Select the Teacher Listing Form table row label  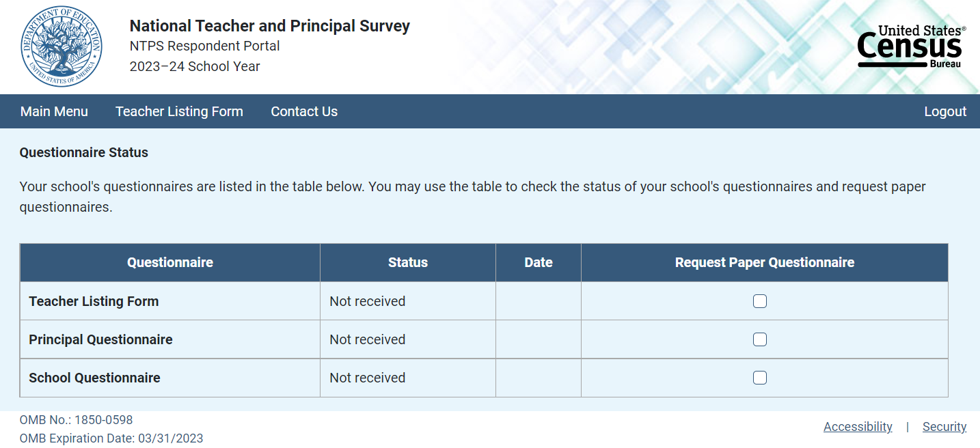[94, 301]
